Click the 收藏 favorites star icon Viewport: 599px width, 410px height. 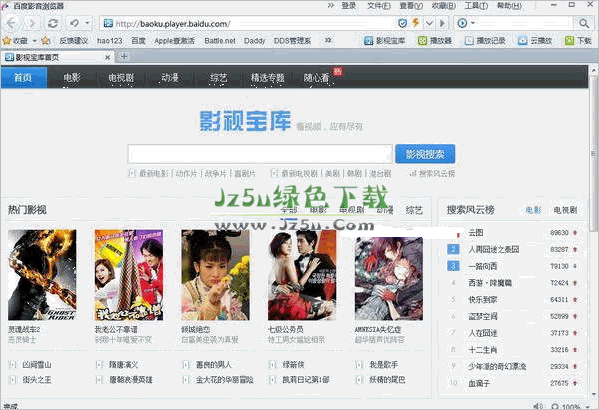[7, 41]
